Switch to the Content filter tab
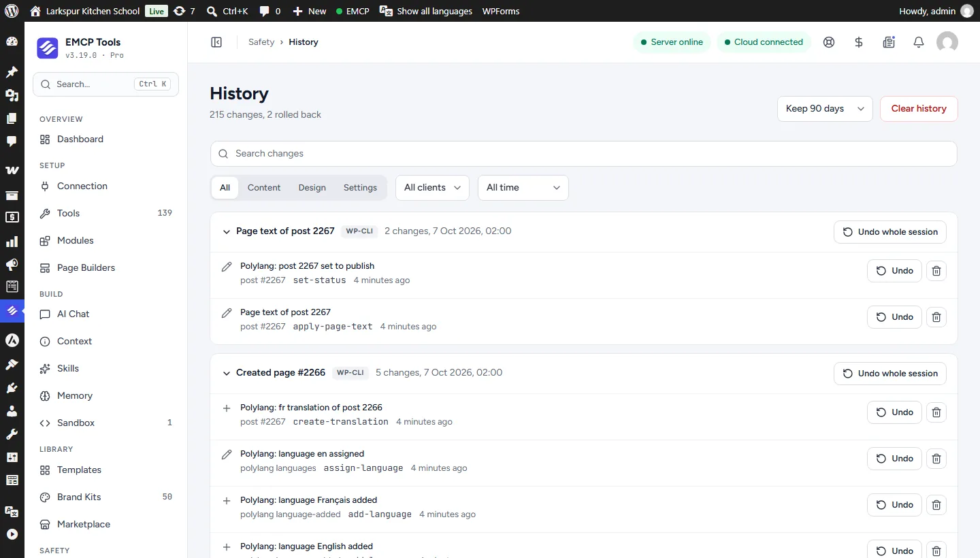 [264, 188]
